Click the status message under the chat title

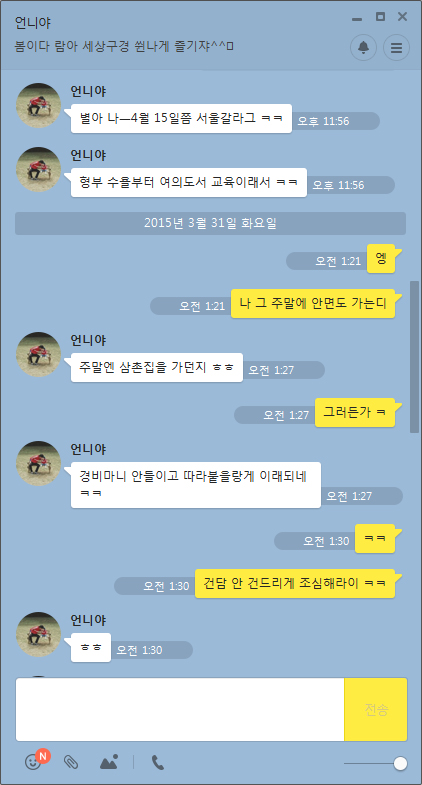[125, 47]
